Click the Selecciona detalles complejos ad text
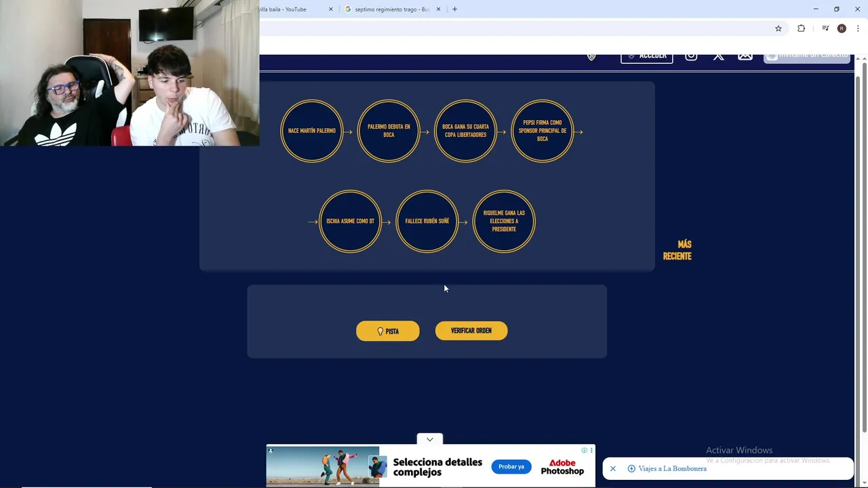Image resolution: width=868 pixels, height=488 pixels. pos(437,467)
